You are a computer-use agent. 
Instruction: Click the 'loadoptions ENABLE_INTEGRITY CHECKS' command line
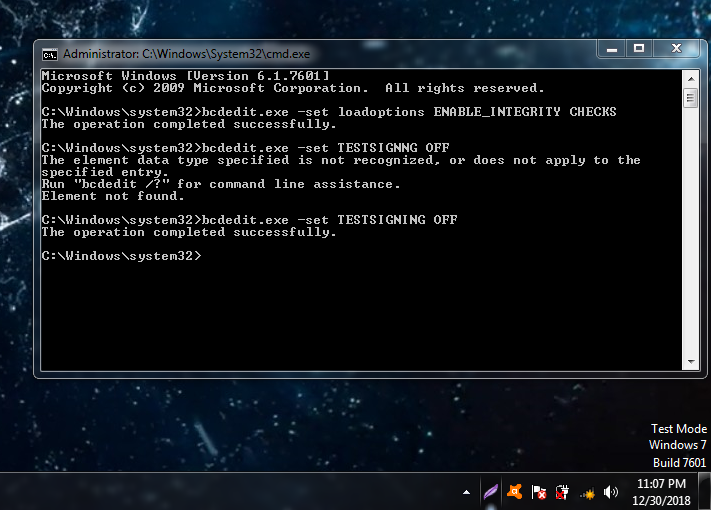click(329, 112)
